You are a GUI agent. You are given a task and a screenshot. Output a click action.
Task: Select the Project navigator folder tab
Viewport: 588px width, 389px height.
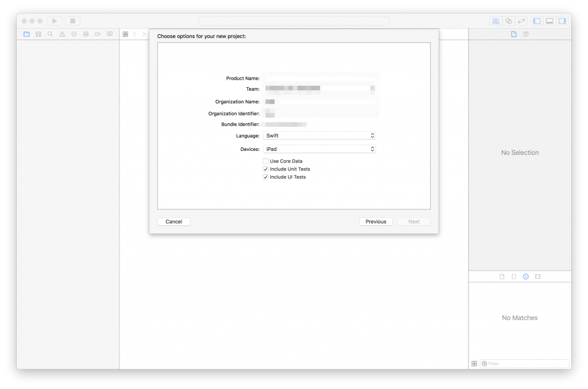click(x=26, y=34)
